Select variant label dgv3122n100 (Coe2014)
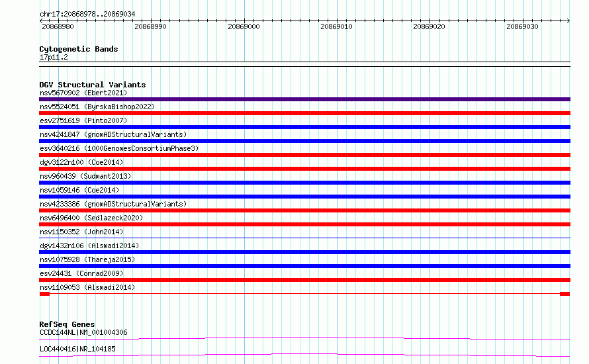 (81, 162)
